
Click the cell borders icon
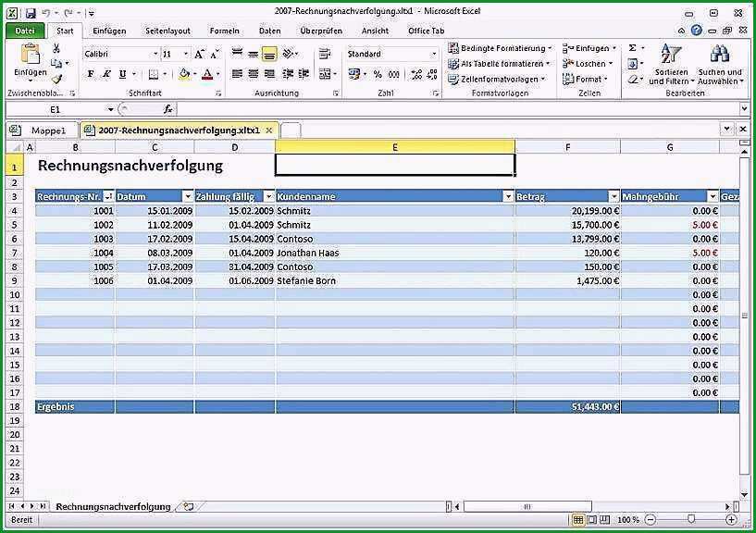coord(154,74)
